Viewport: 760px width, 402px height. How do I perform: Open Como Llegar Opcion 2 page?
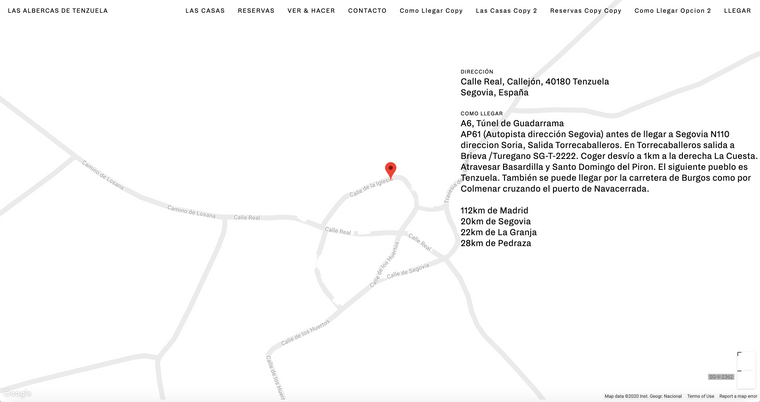[672, 11]
